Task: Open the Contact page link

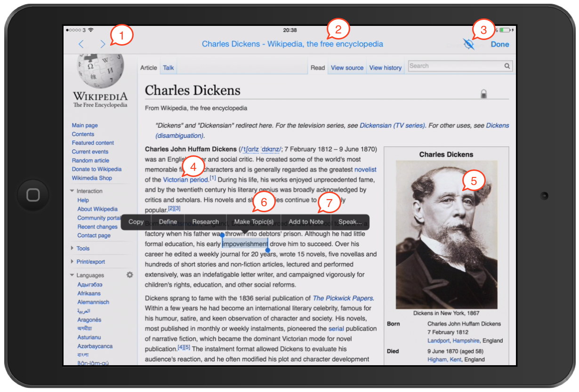Action: [x=94, y=235]
